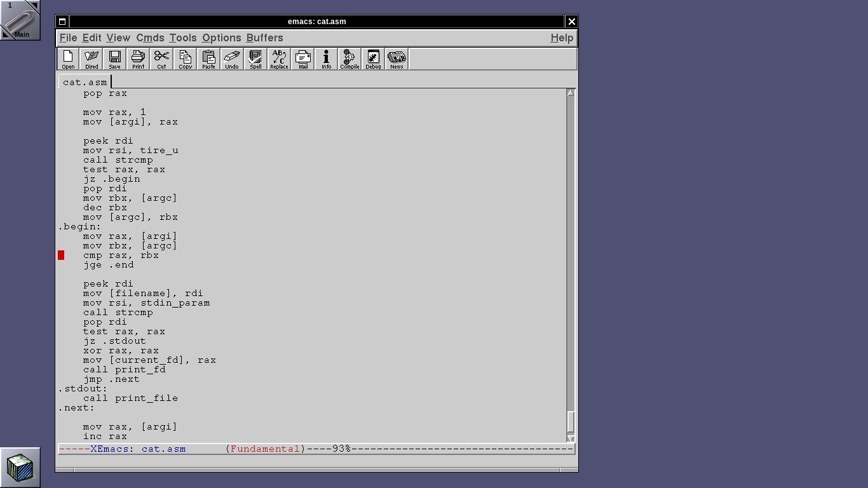Click the Print toolbar icon
The height and width of the screenshot is (488, 868).
pyautogui.click(x=138, y=59)
